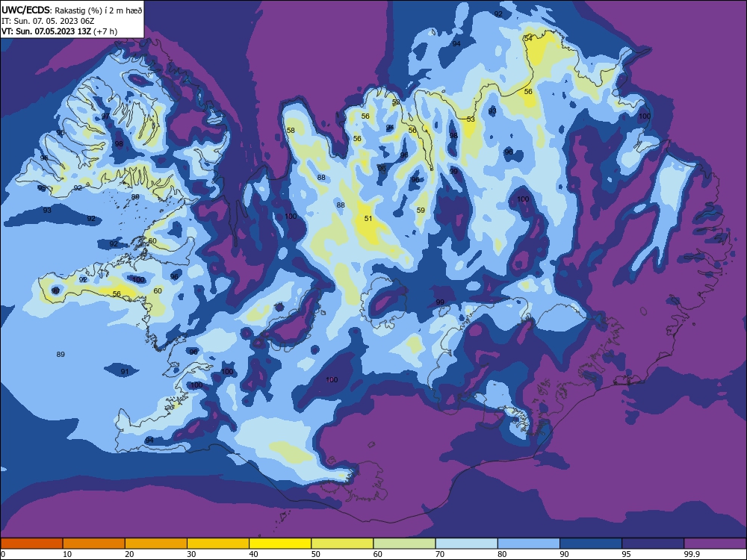Select the pale yellow 50–60 legend swatch
Screen dimensions: 747x560
[342, 544]
